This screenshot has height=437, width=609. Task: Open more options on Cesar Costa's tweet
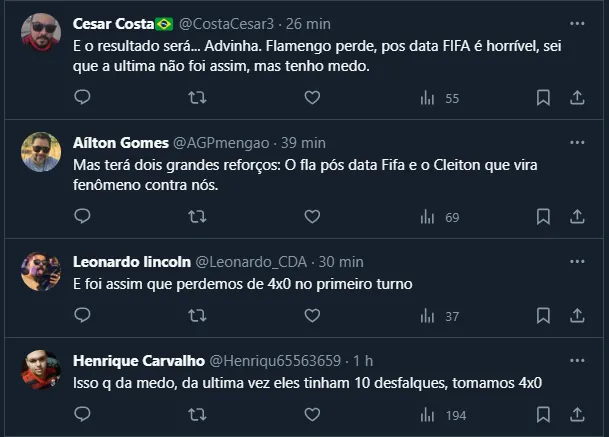click(x=577, y=23)
